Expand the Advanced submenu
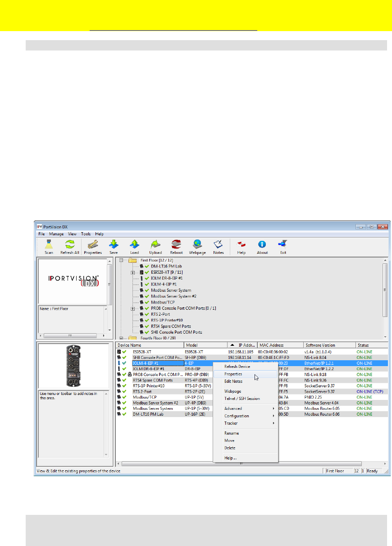Viewport: 392px width, 546px height. (246, 408)
